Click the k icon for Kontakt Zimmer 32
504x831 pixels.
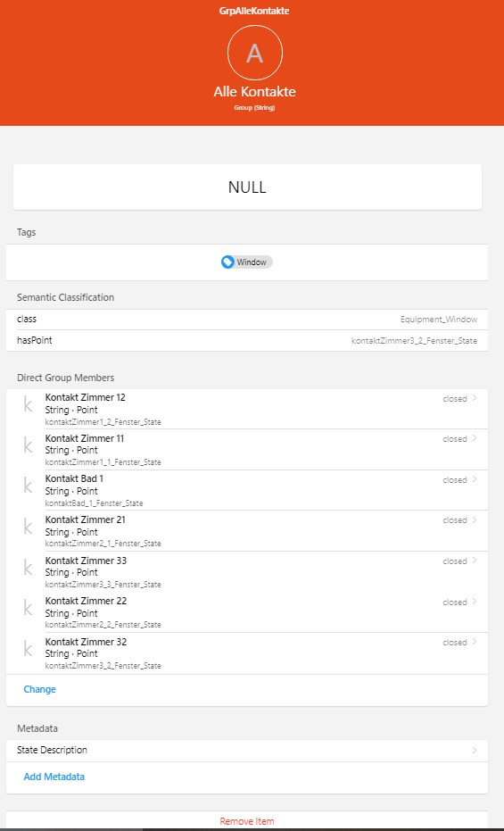[x=28, y=649]
